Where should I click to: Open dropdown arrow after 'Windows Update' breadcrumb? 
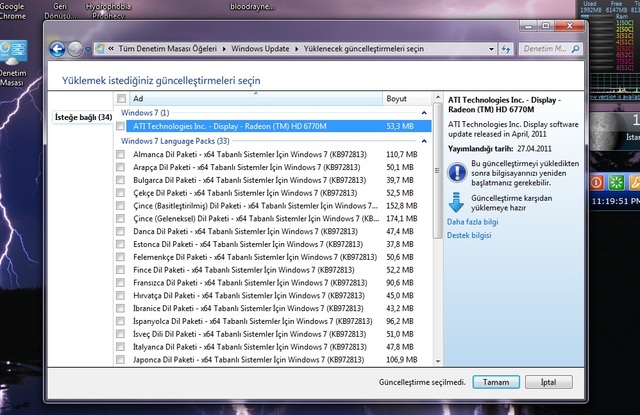[296, 49]
